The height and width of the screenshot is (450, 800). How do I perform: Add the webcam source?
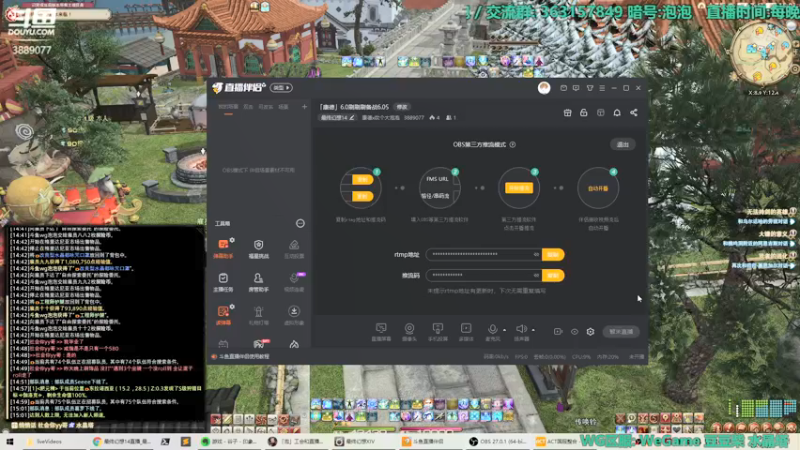point(409,332)
